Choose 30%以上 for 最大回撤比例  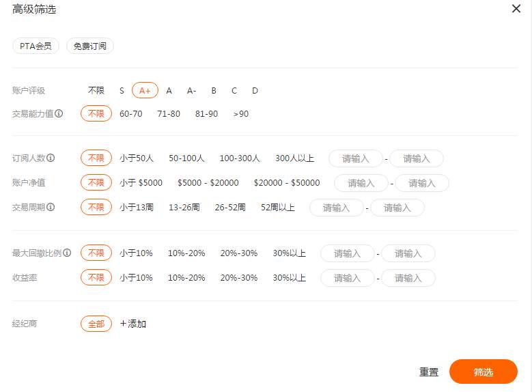[289, 253]
